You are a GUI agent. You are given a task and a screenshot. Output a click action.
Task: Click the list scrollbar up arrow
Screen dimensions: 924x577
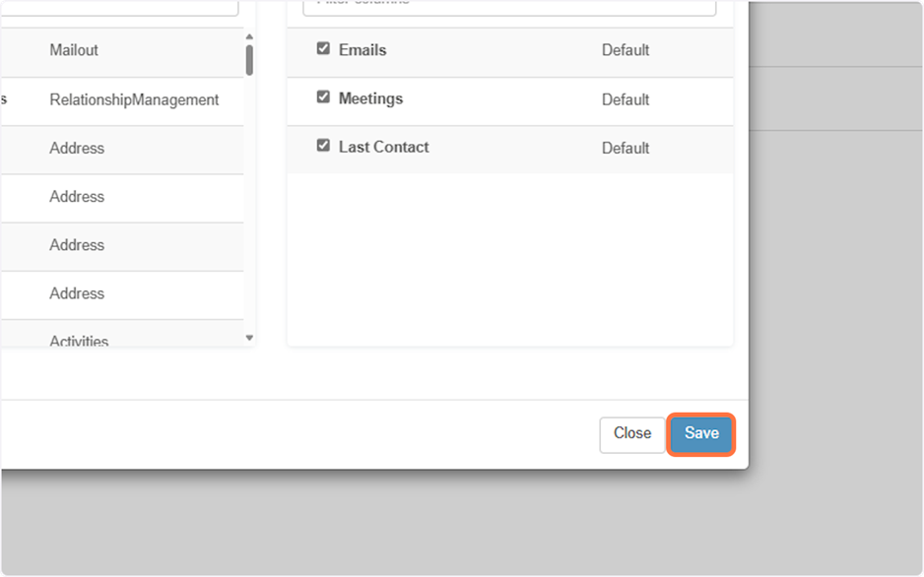click(249, 36)
